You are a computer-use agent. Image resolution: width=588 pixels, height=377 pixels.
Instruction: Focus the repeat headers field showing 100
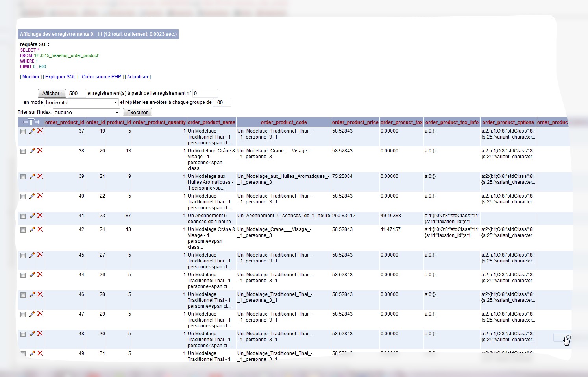(222, 102)
